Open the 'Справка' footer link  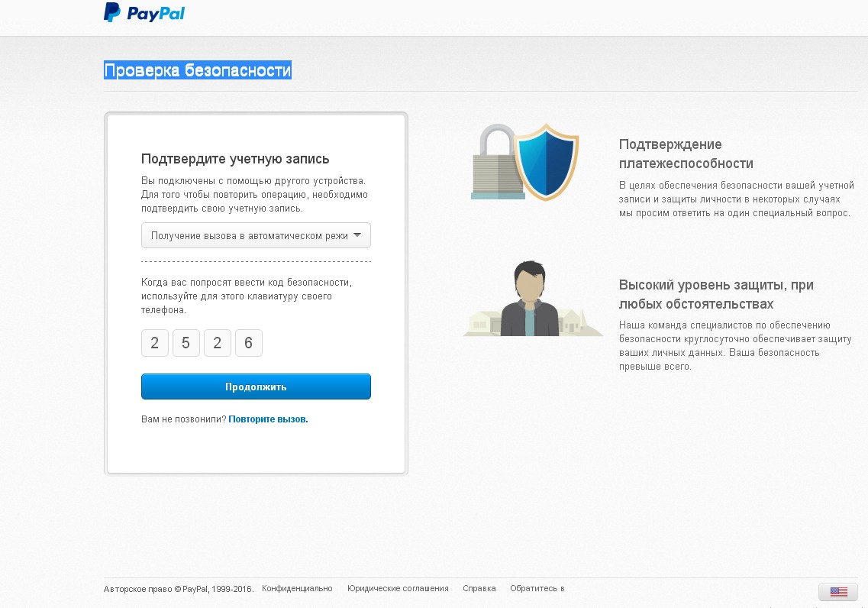point(479,588)
